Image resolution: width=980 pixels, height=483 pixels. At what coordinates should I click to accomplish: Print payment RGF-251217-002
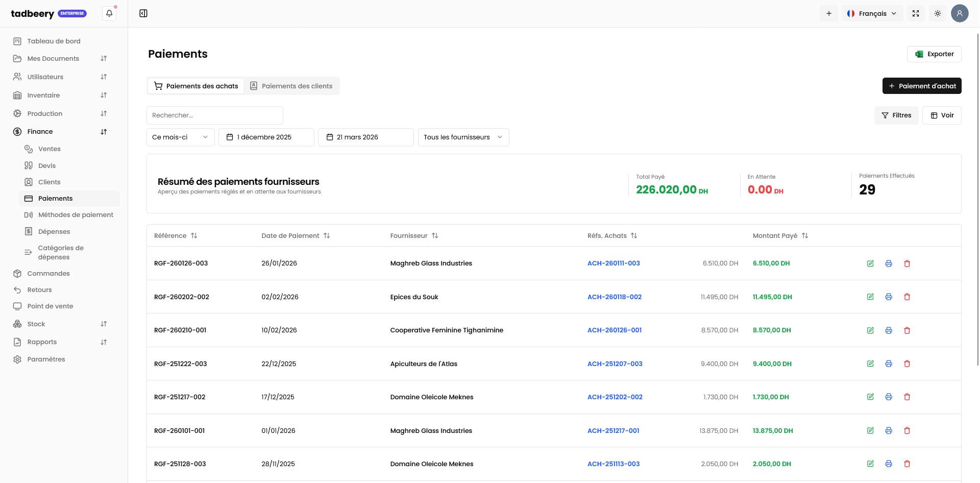889,397
